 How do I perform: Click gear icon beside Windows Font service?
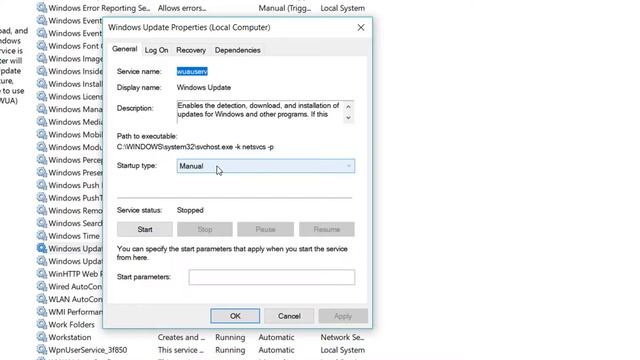click(x=42, y=46)
